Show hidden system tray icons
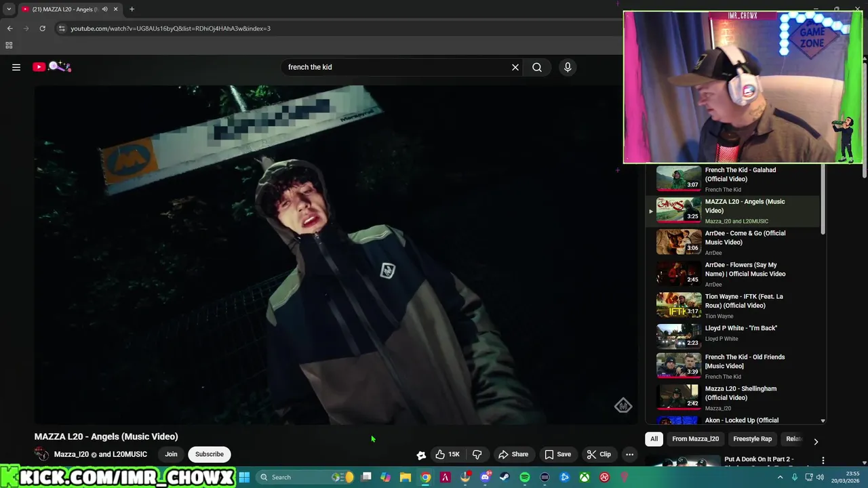This screenshot has width=868, height=488. tap(780, 477)
